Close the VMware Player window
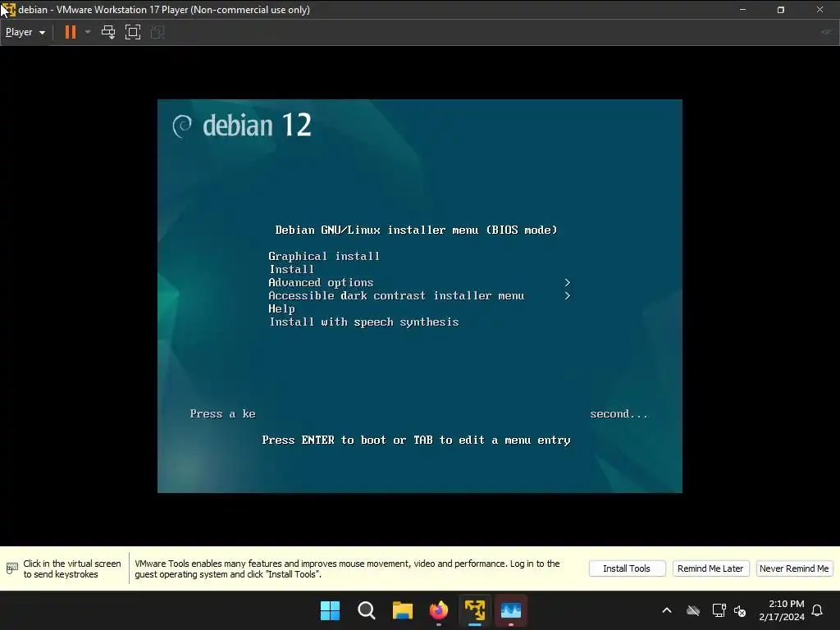The width and height of the screenshot is (840, 630). pos(819,10)
